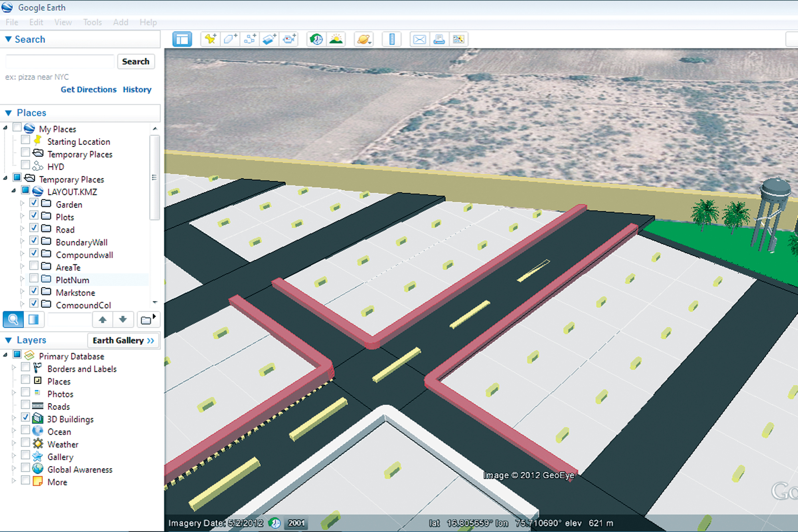This screenshot has width=798, height=532.
Task: Collapse the LAYOUT.KMZ tree node
Action: [x=14, y=191]
